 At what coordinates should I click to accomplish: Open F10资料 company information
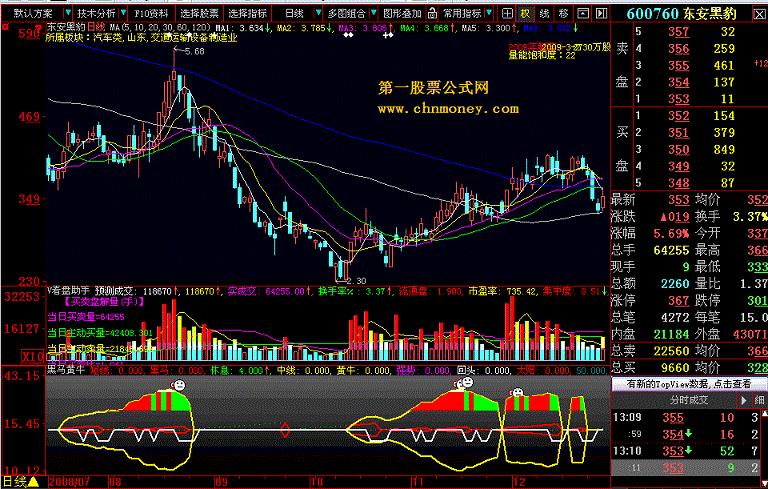pos(151,13)
